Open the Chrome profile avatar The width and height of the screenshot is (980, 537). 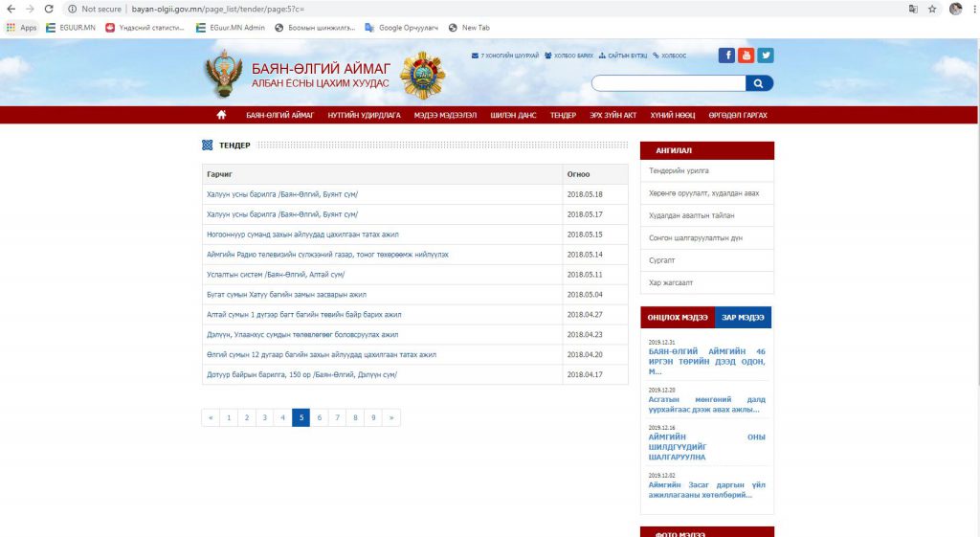(x=955, y=9)
